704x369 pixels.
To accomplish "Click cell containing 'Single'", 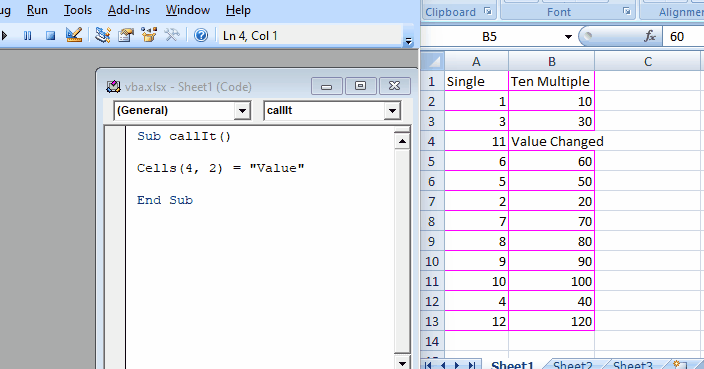I will 476,81.
